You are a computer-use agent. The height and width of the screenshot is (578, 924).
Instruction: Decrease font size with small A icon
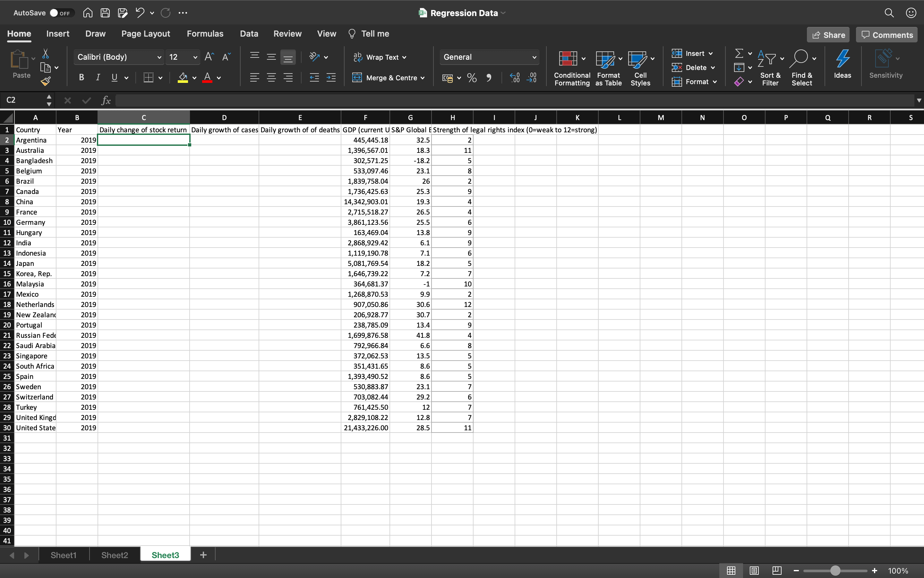pos(226,57)
